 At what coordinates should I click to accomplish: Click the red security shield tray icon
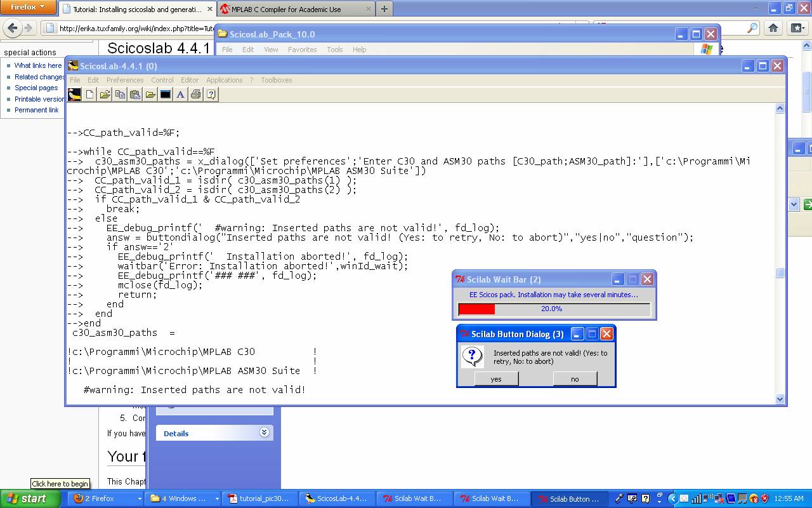(765, 498)
